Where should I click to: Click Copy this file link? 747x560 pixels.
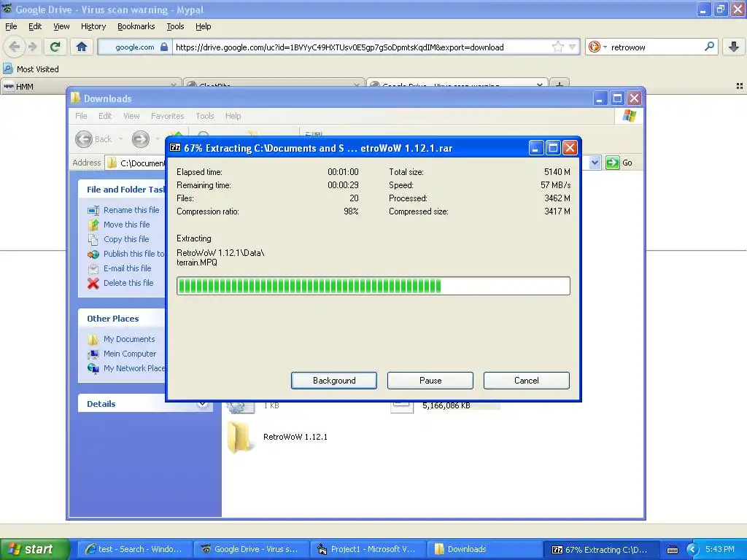[x=125, y=239]
